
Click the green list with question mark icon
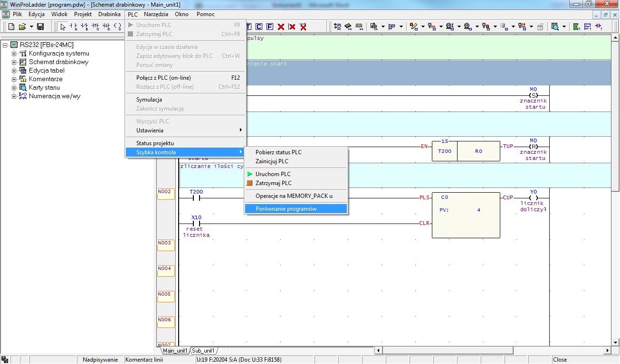[576, 27]
